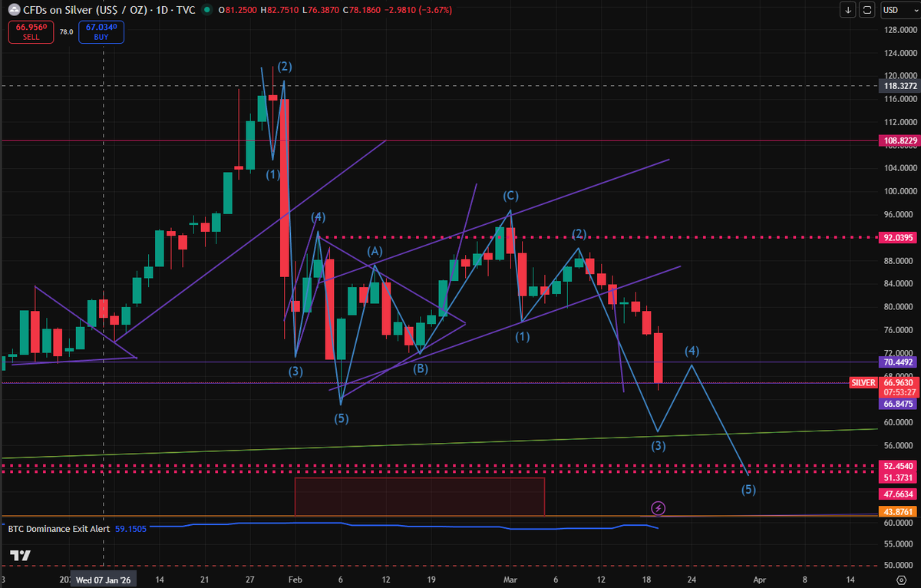Click the 84.0000 price axis value

tap(900, 284)
